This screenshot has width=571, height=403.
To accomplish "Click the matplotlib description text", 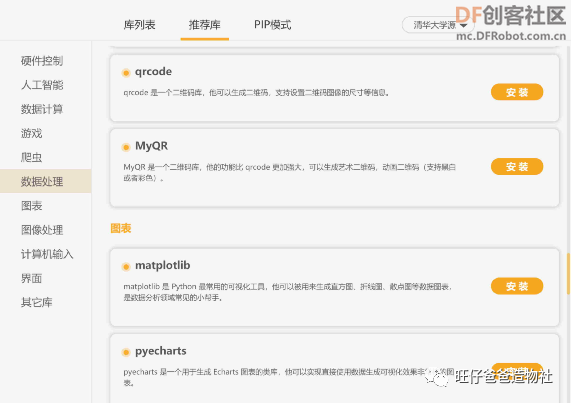I will click(x=288, y=292).
